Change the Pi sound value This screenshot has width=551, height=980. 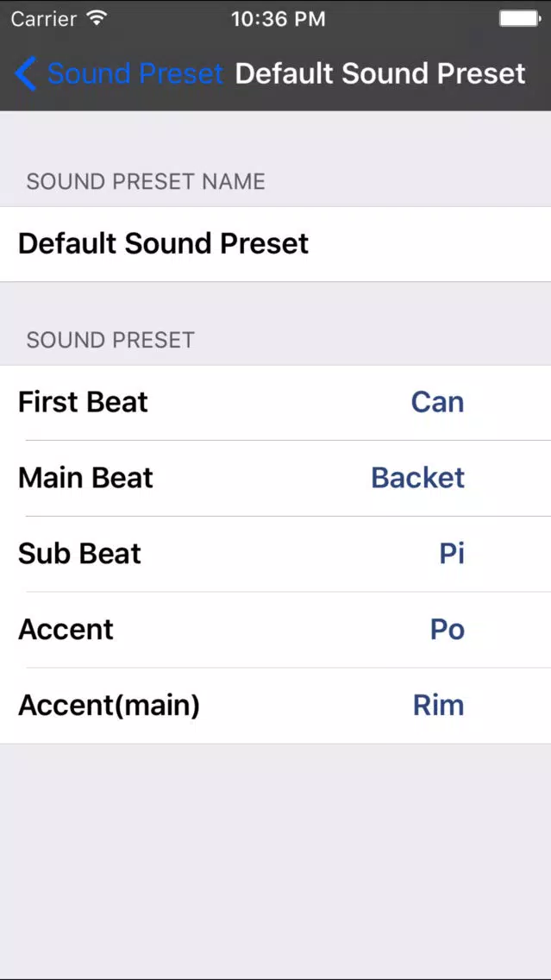[452, 554]
